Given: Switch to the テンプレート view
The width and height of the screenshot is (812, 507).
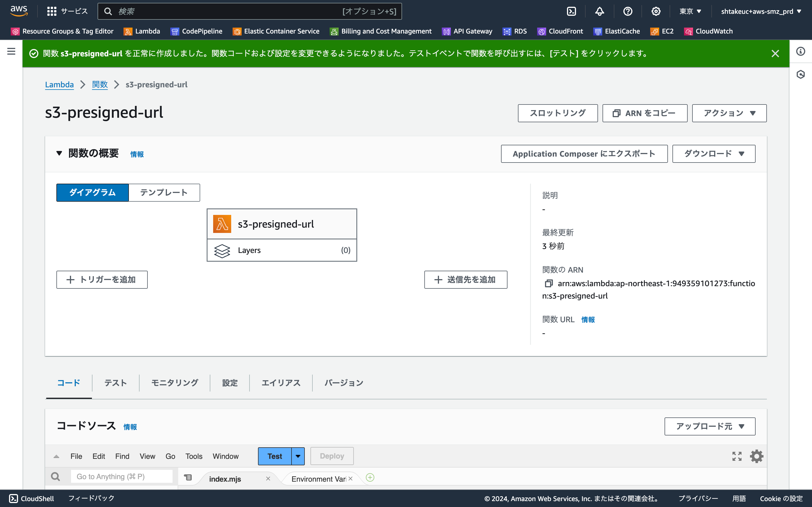Looking at the screenshot, I should point(164,192).
